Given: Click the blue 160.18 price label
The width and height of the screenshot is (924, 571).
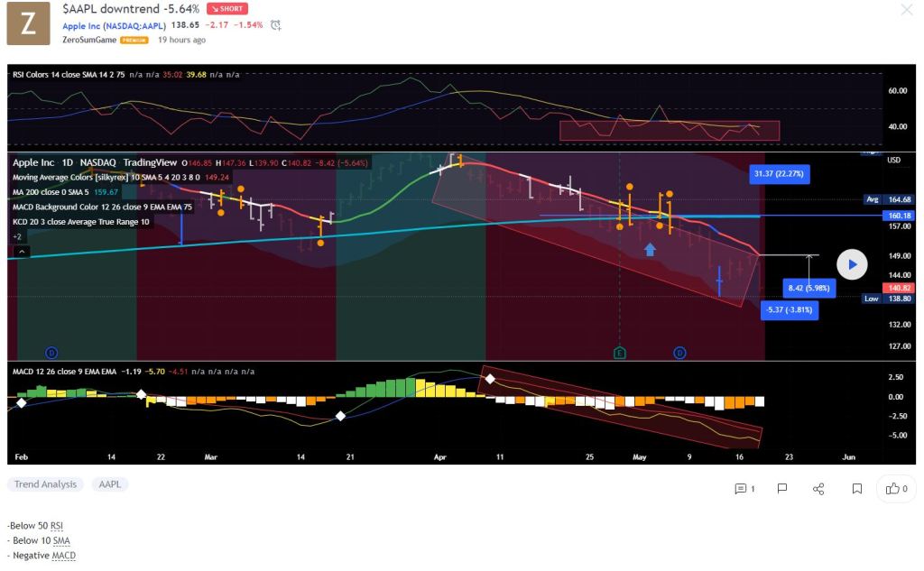Looking at the screenshot, I should click(901, 216).
